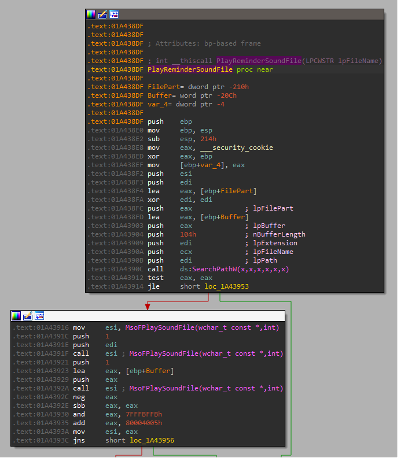Click the 'mov esi, eax' instruction
Image resolution: width=398 pixels, height=458 pixels.
point(105,432)
